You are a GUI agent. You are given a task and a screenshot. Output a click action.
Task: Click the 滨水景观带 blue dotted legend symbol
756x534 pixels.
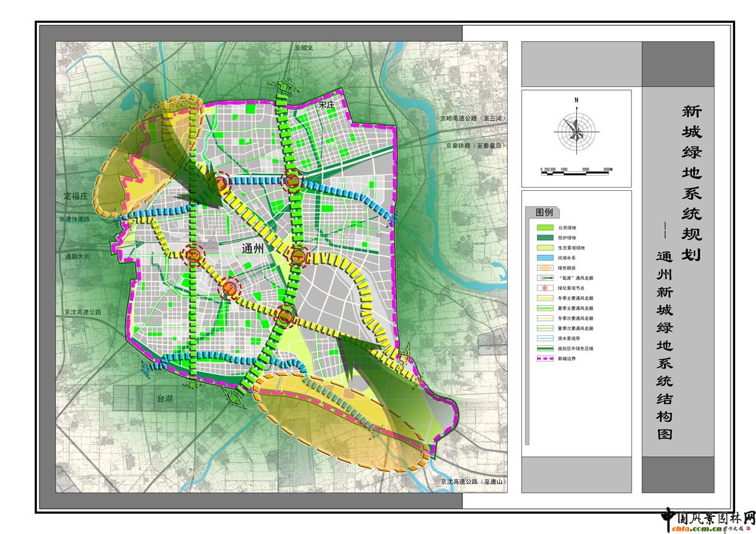tap(546, 339)
